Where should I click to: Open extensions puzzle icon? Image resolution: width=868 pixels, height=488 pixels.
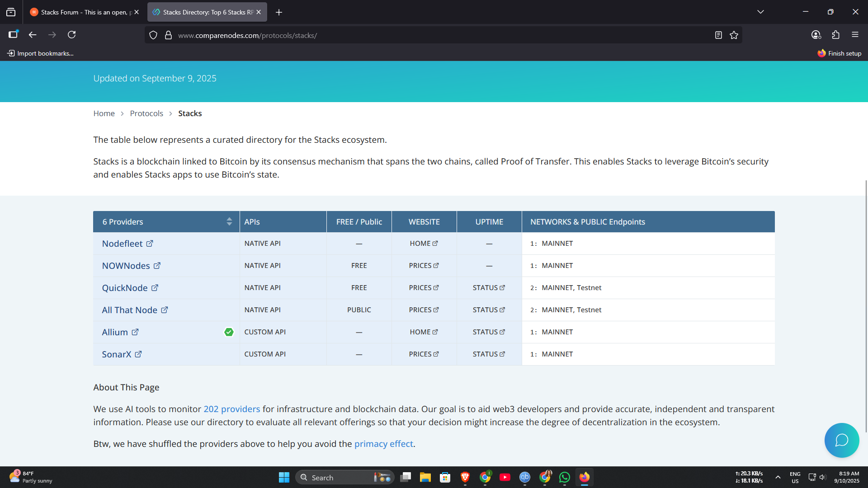pos(835,34)
